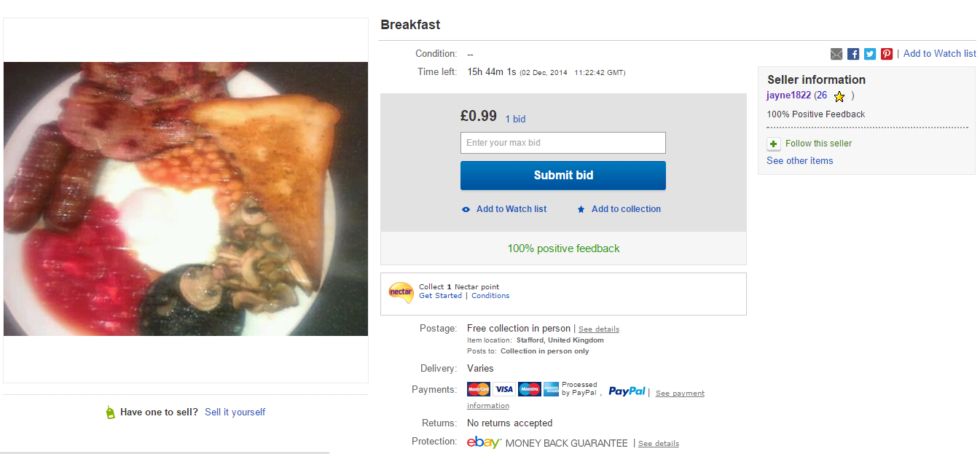Share the listing on Facebook
The width and height of the screenshot is (980, 454).
(x=853, y=54)
